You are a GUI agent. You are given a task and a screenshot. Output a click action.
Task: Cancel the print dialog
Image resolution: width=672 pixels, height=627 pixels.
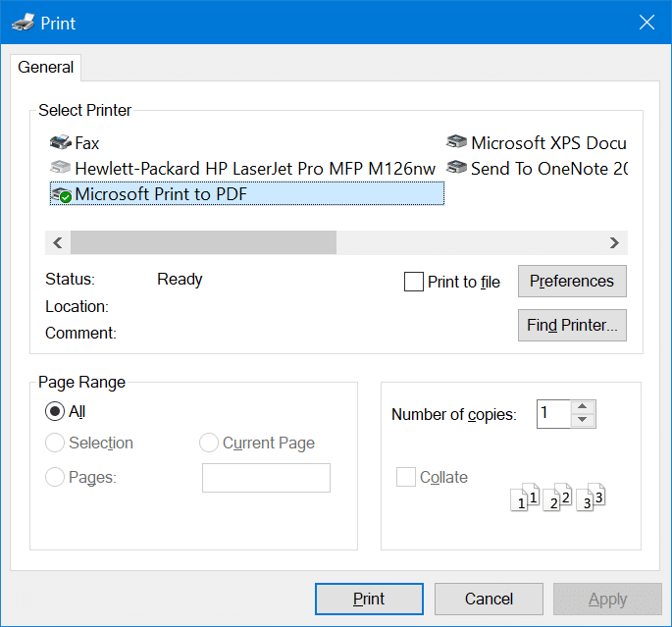coord(489,599)
